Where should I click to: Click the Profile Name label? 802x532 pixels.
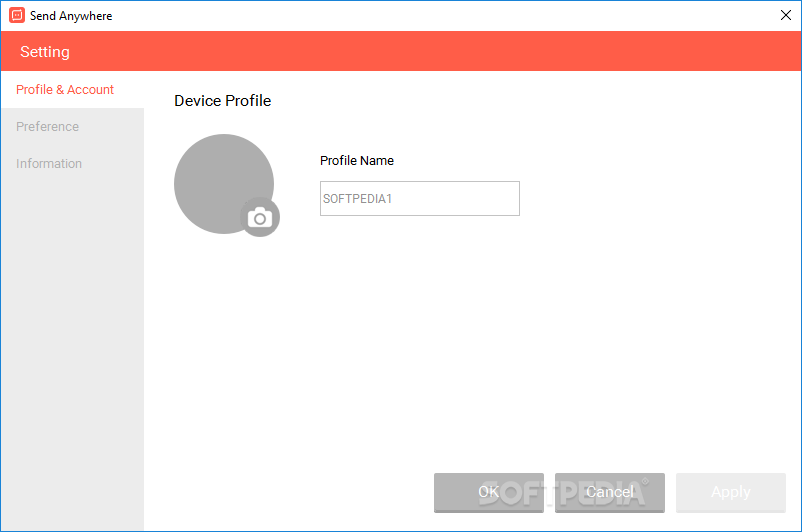tap(357, 161)
